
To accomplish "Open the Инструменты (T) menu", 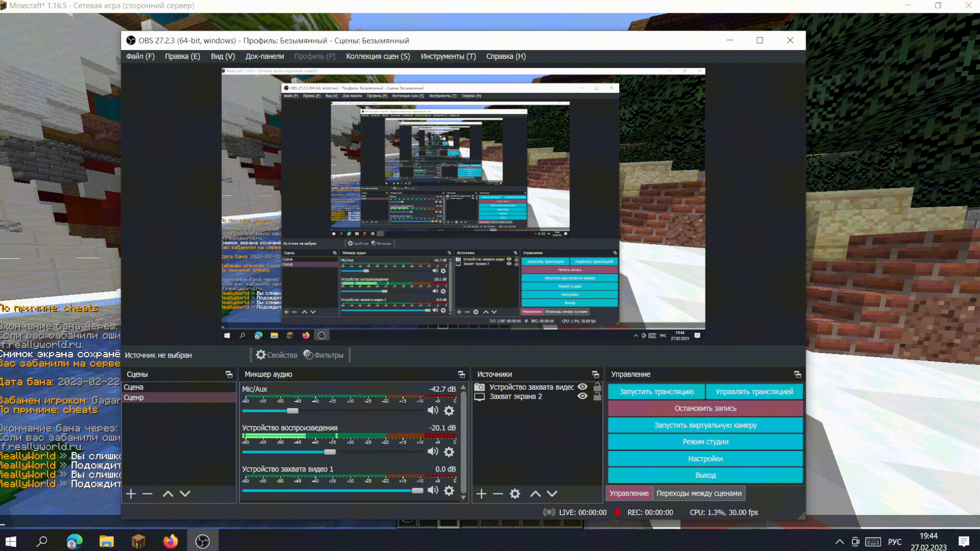I will (448, 57).
